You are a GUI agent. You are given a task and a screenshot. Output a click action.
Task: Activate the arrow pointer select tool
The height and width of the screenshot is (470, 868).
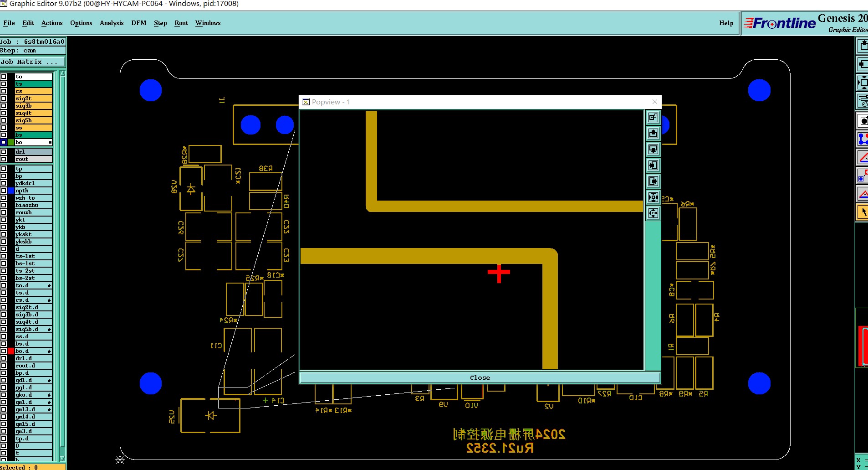tap(863, 212)
